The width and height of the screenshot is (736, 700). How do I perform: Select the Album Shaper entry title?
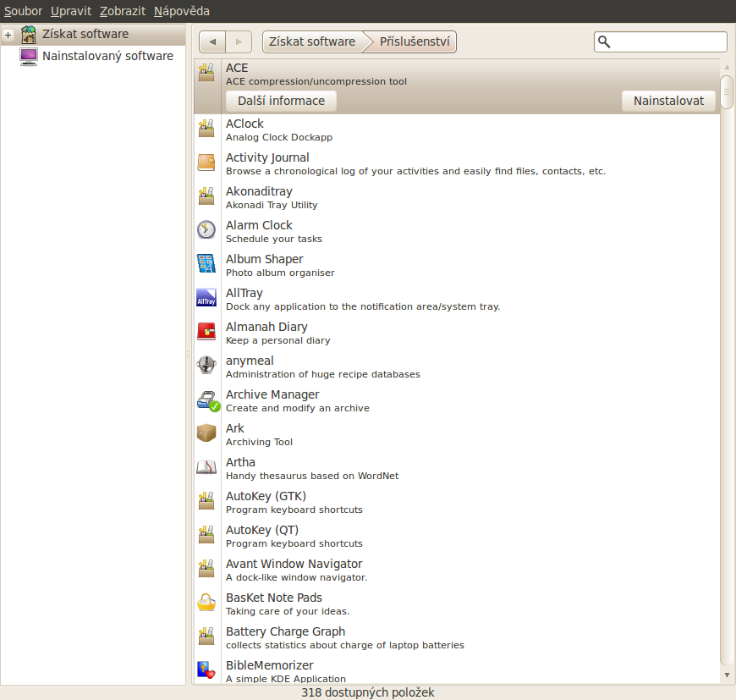tap(264, 259)
